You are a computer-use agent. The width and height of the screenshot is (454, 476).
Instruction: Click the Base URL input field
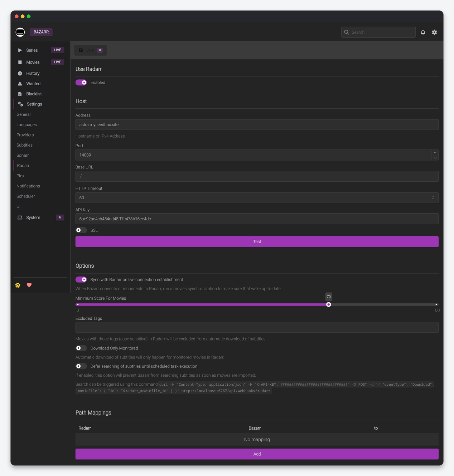click(x=257, y=176)
